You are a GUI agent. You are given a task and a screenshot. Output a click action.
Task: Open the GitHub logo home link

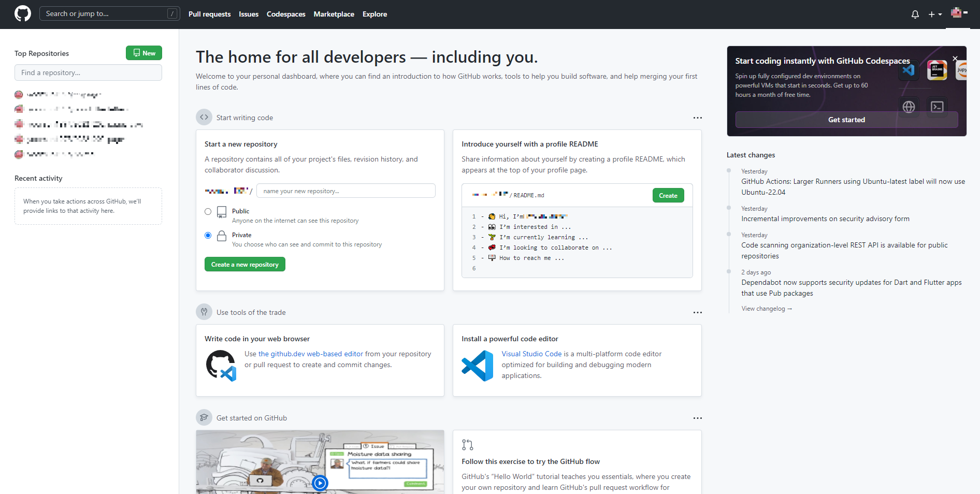[x=23, y=14]
